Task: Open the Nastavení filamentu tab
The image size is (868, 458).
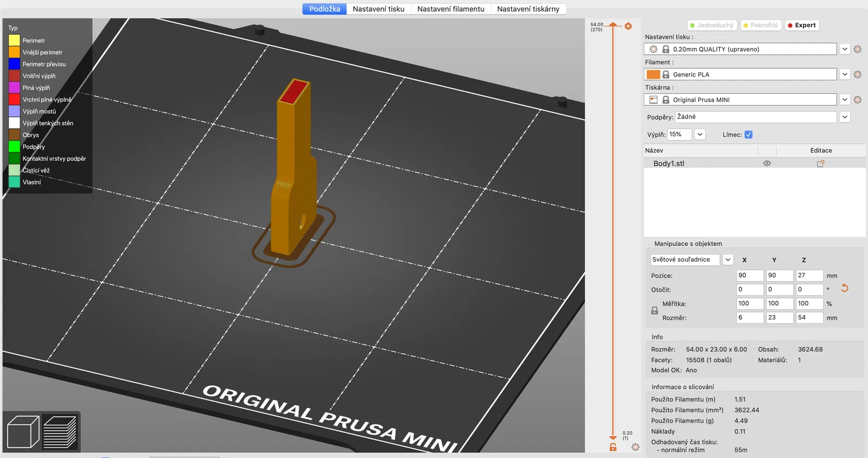Action: tap(451, 9)
